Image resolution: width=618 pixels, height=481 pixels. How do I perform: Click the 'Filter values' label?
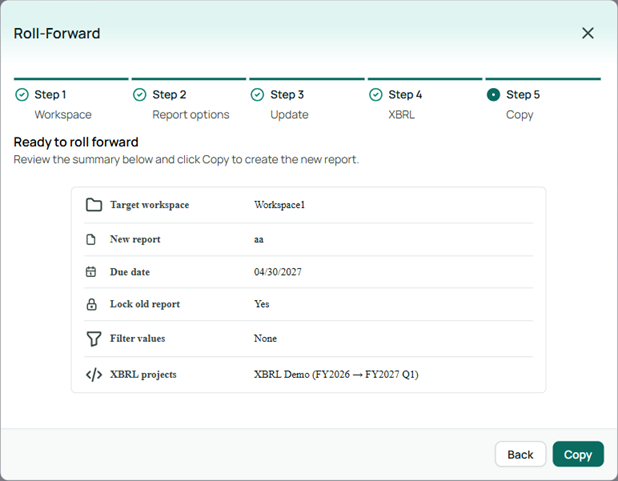point(138,338)
